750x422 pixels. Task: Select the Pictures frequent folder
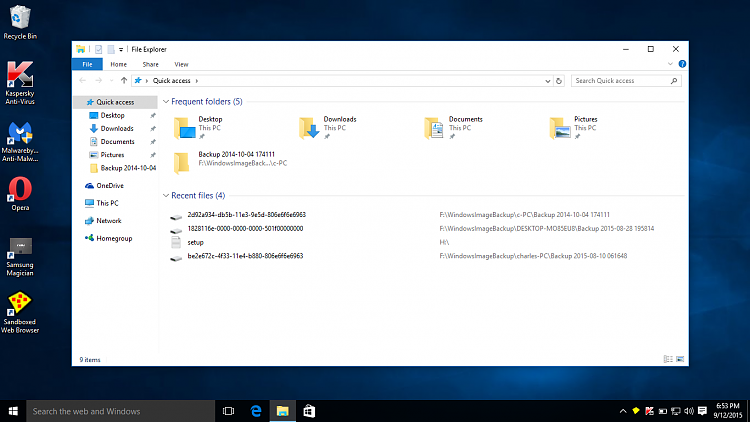click(574, 128)
